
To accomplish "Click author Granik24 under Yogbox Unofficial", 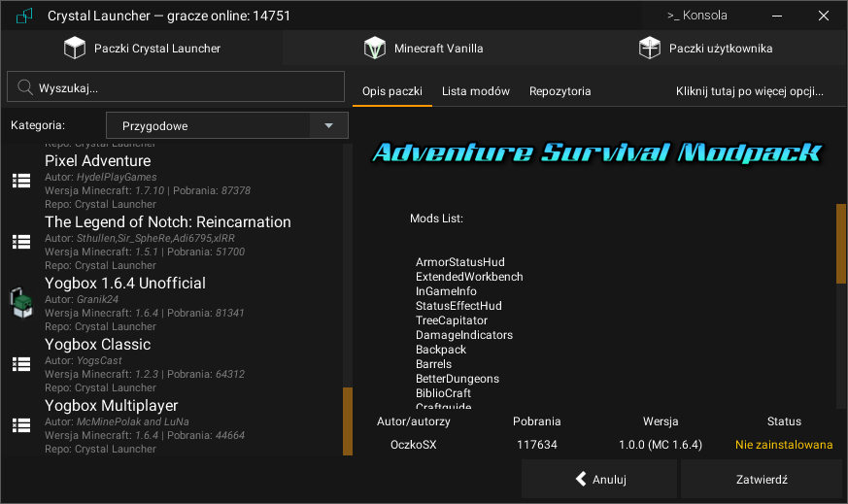I will click(x=97, y=299).
